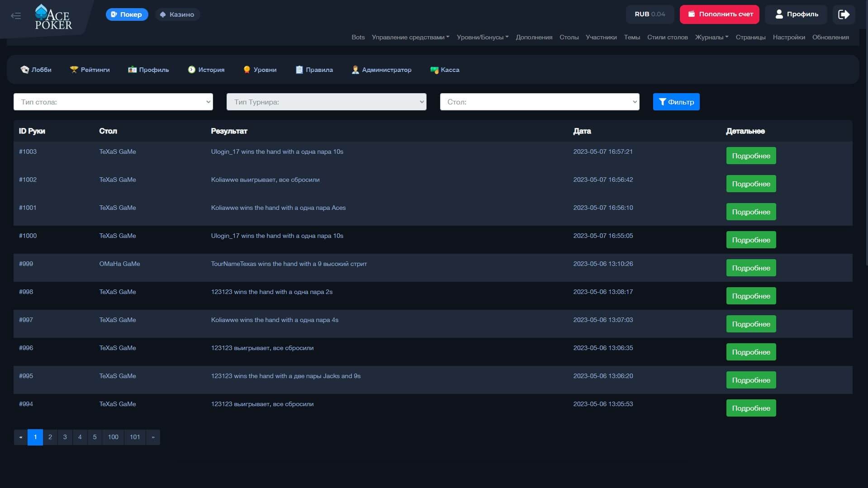868x488 pixels.
Task: Click Подробнее for hand #999
Action: 751,268
